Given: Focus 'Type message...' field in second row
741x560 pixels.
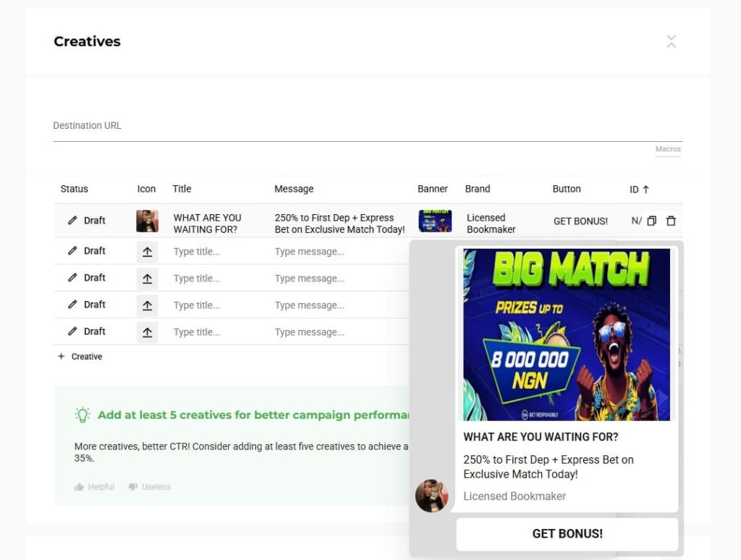Looking at the screenshot, I should click(x=310, y=251).
